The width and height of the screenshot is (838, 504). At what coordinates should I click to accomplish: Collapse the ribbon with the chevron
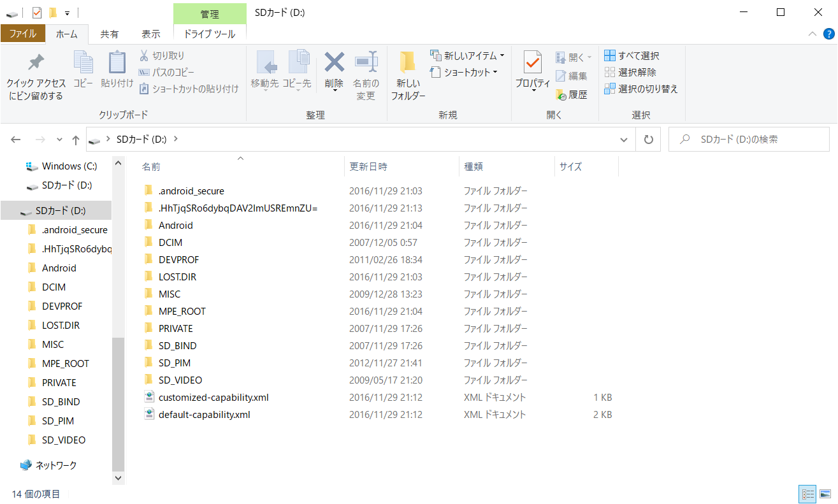pos(812,34)
